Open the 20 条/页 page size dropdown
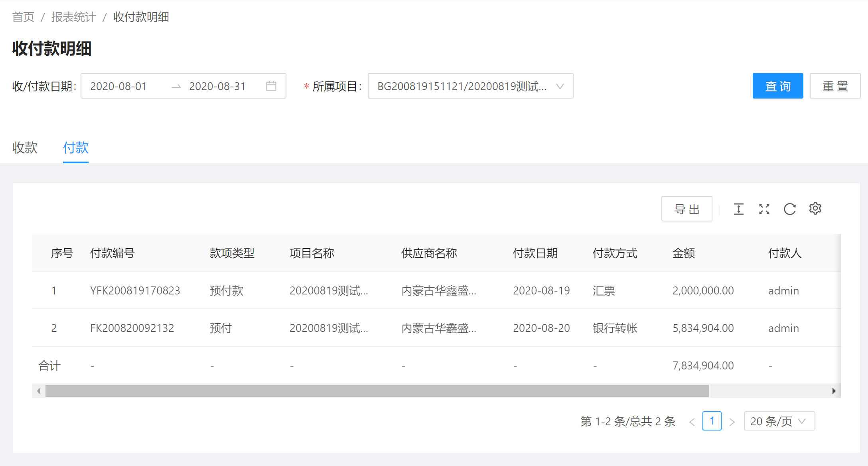 pos(779,421)
